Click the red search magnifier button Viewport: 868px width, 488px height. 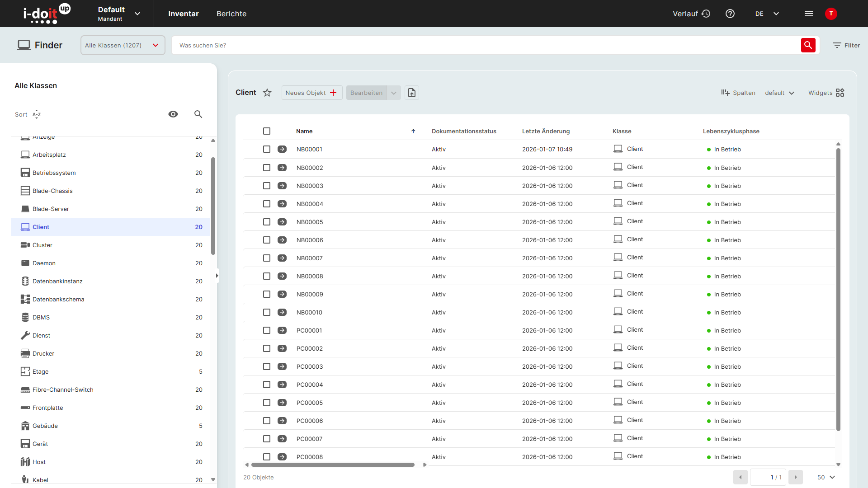coord(808,45)
